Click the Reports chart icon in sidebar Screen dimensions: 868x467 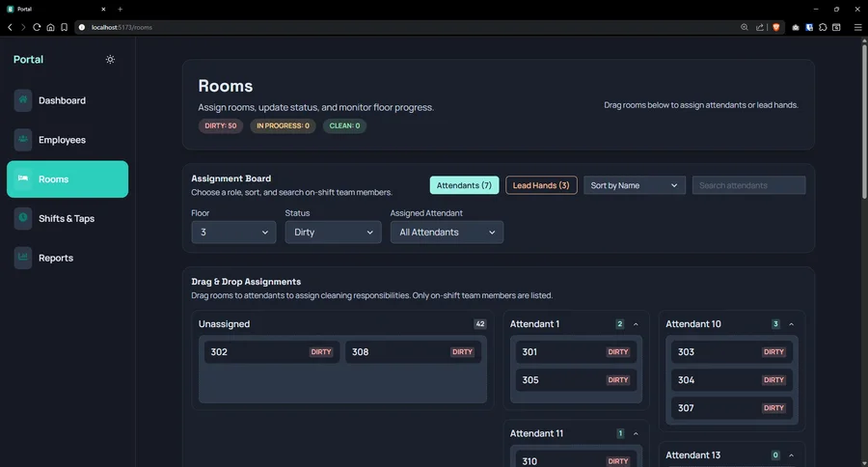pyautogui.click(x=23, y=258)
